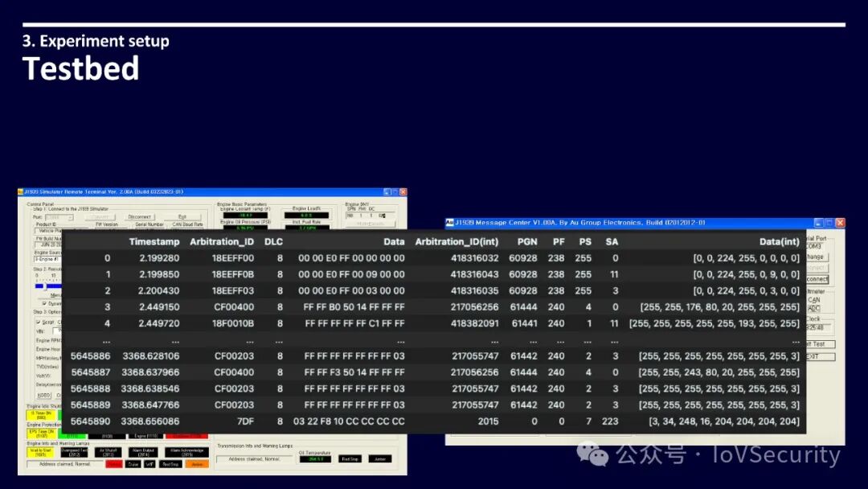Select the CAN radio option in Message Center
This screenshot has height=489, width=868.
pos(813,300)
